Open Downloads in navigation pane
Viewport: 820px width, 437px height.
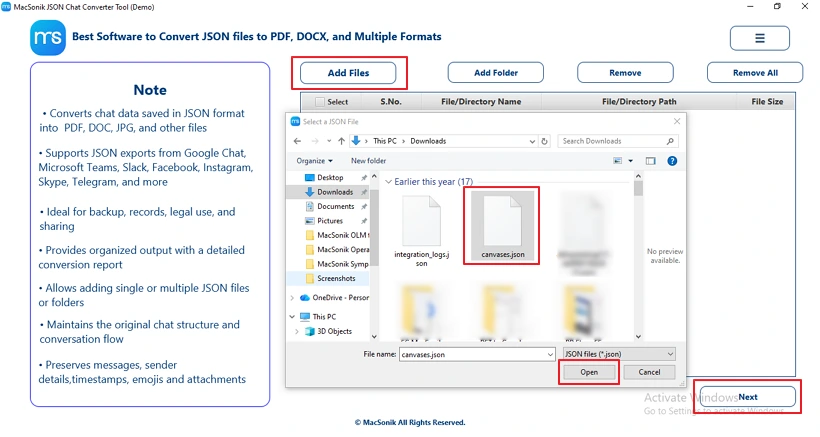335,192
